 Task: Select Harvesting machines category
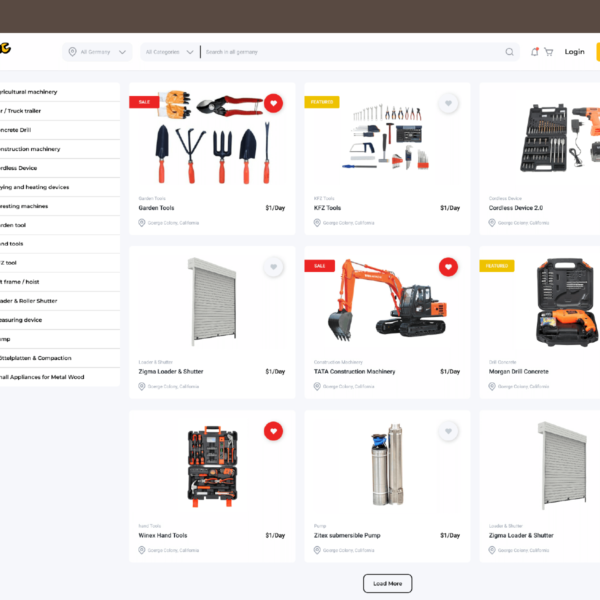pos(60,206)
